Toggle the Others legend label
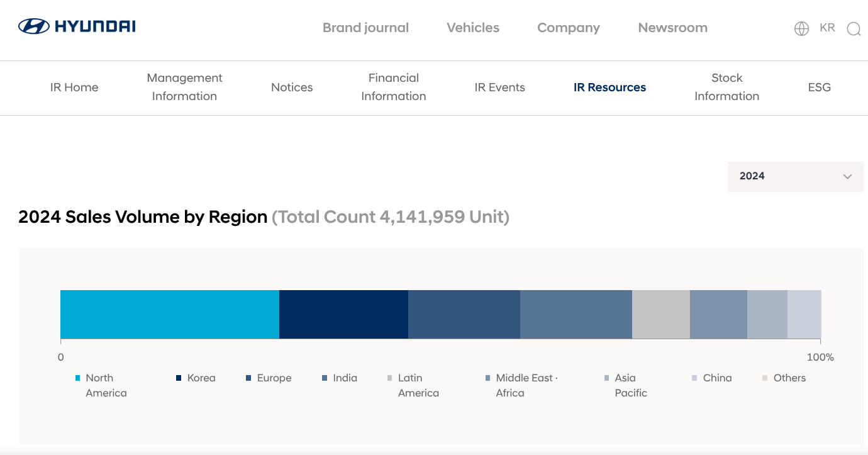 (x=790, y=378)
